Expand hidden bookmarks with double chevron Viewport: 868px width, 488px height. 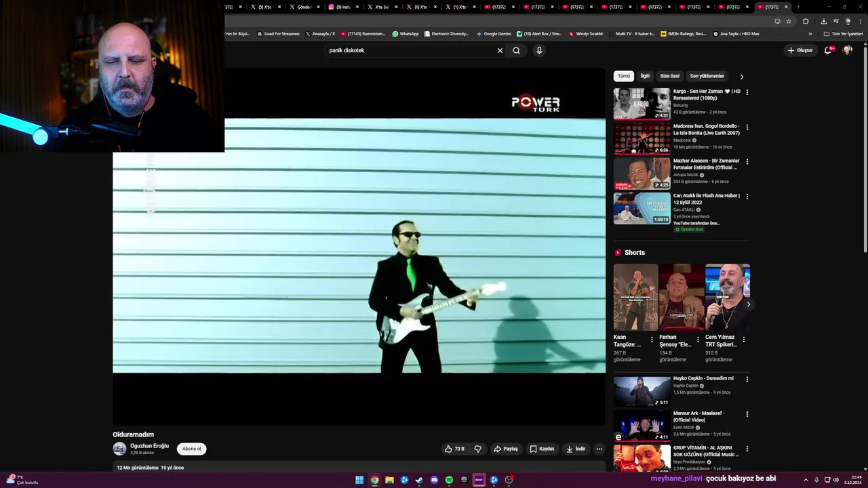[810, 34]
